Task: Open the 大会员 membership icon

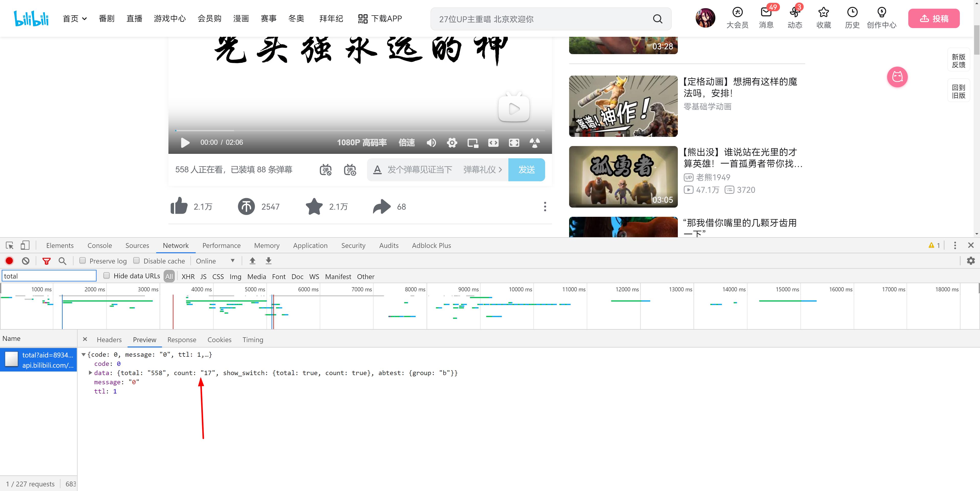Action: [737, 18]
